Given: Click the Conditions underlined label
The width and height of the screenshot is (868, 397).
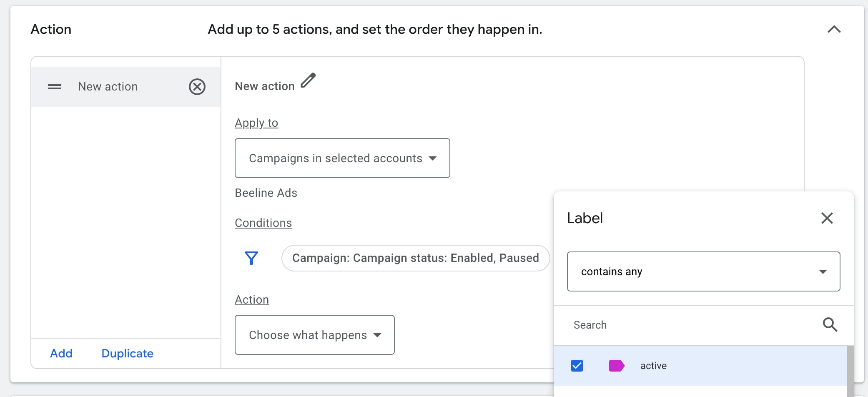Looking at the screenshot, I should coord(263,223).
